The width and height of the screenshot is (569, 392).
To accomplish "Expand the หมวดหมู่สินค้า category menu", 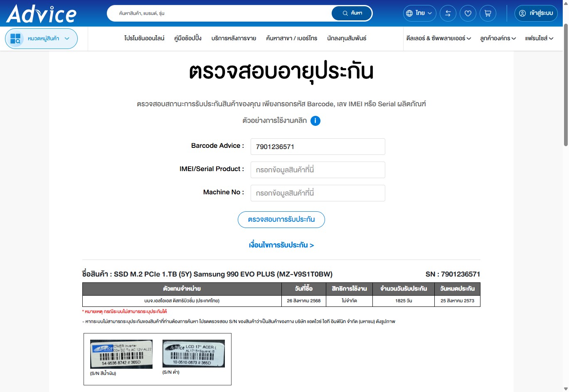I will click(41, 39).
